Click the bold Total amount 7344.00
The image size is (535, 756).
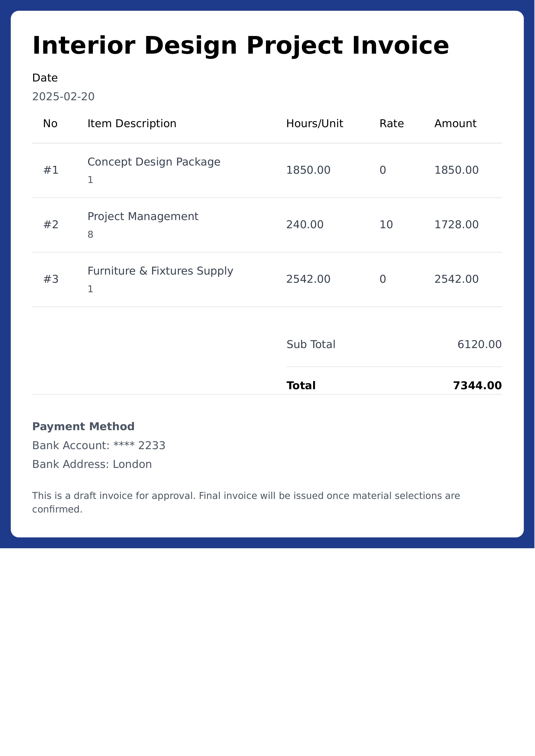[x=477, y=385]
